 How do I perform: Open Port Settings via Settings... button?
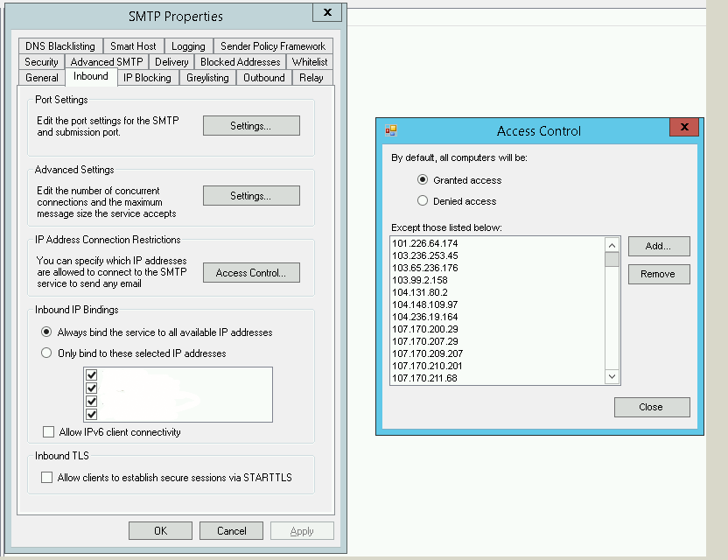pos(251,126)
